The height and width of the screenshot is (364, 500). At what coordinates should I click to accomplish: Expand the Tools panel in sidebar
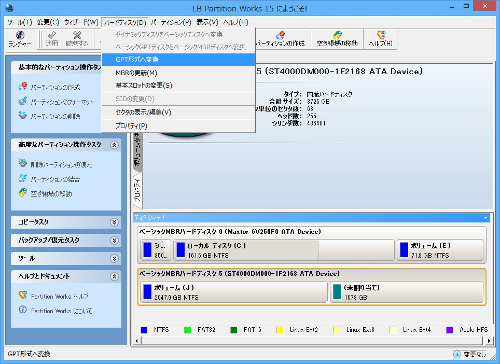(114, 258)
